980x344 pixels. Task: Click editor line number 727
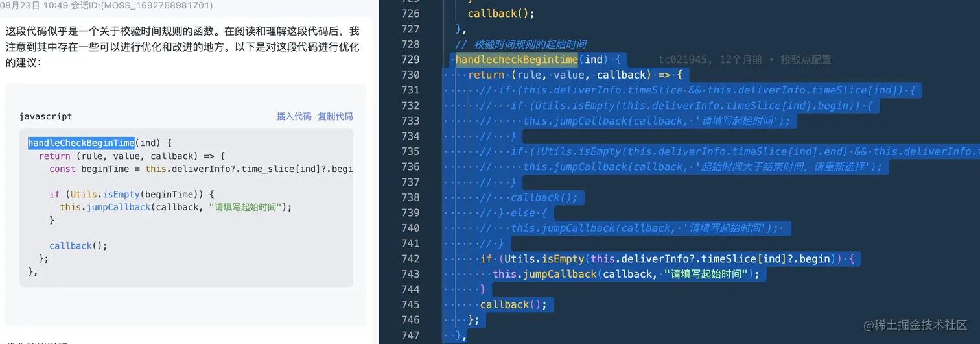pos(411,29)
